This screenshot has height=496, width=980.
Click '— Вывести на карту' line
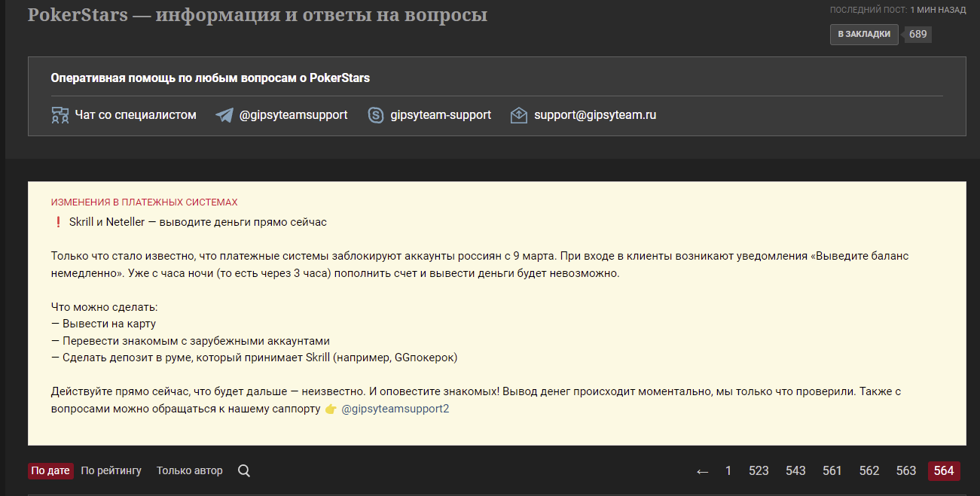(103, 324)
